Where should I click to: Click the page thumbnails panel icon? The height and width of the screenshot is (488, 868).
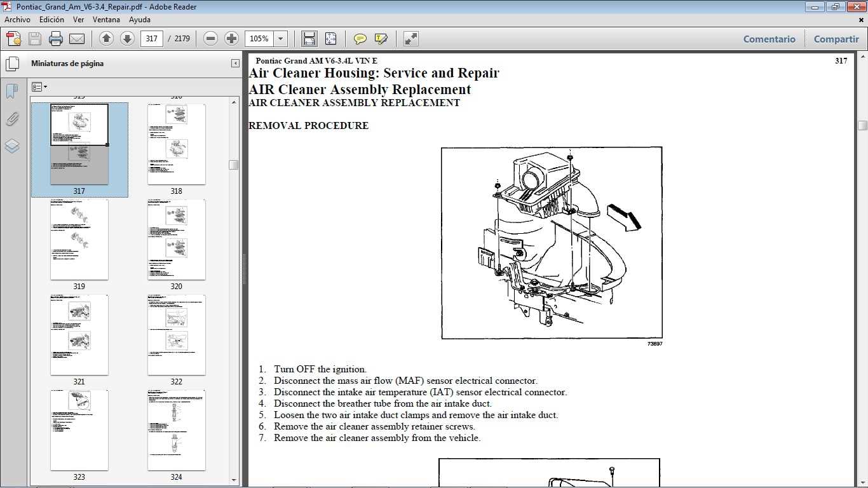[x=12, y=64]
